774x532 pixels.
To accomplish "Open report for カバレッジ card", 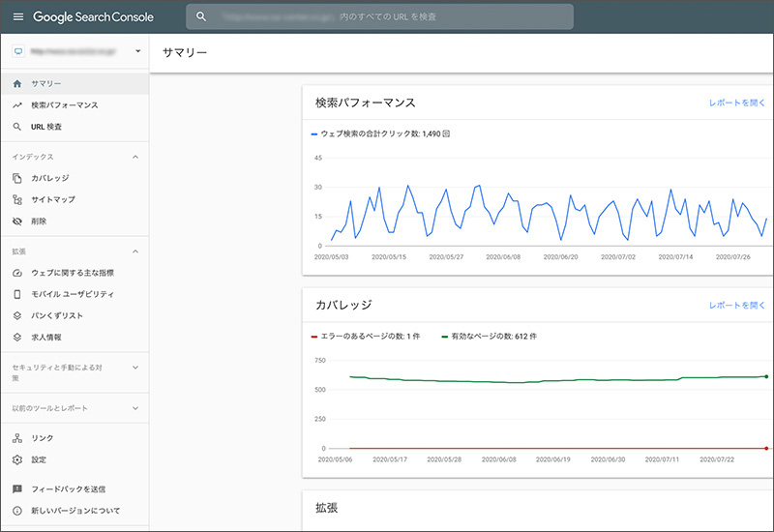I will (x=736, y=306).
